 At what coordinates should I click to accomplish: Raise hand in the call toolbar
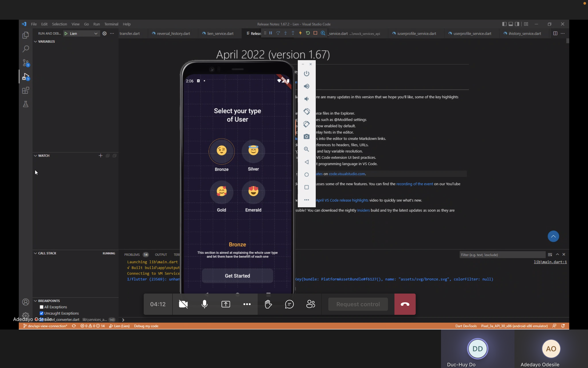click(268, 304)
